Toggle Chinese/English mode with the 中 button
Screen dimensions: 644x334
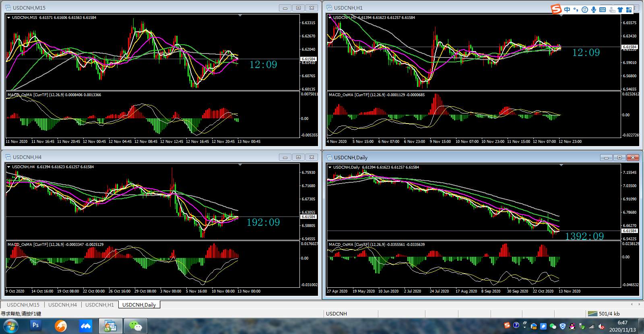567,10
